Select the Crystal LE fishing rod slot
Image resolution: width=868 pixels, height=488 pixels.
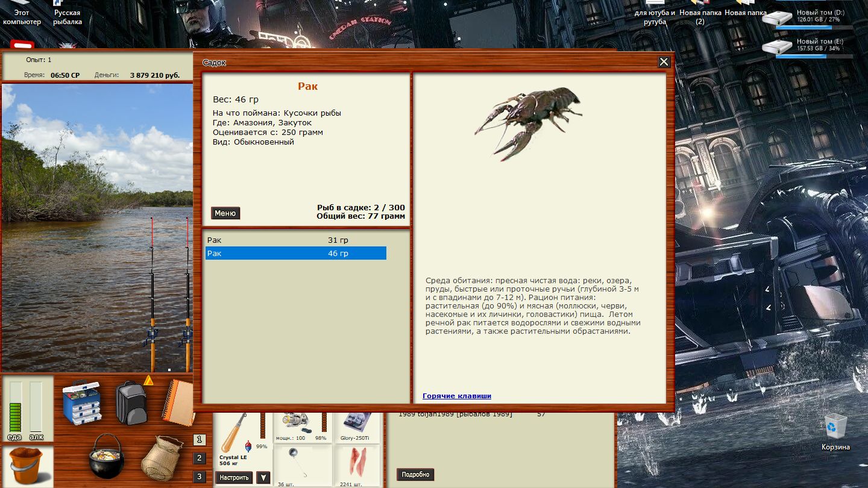(242, 439)
